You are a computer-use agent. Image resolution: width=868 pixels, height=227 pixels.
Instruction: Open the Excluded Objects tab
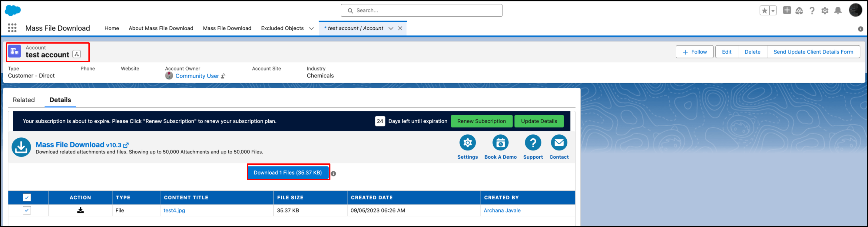point(282,28)
